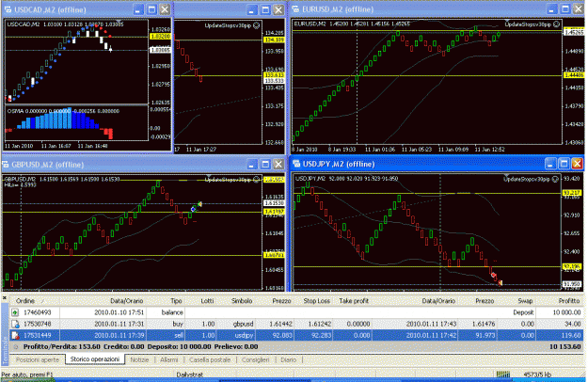Image resolution: width=588 pixels, height=382 pixels.
Task: Click the Deposit cell in the balance row
Action: coord(523,312)
